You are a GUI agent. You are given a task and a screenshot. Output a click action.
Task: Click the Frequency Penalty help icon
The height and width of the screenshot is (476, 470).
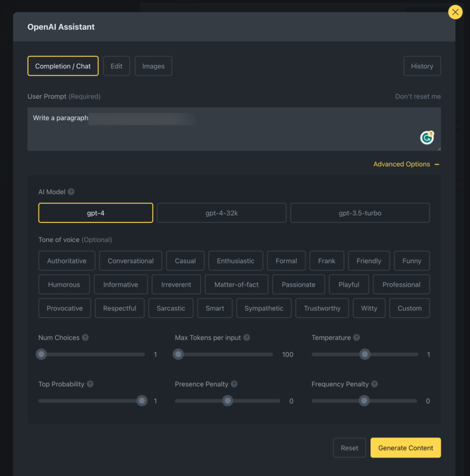pos(375,384)
